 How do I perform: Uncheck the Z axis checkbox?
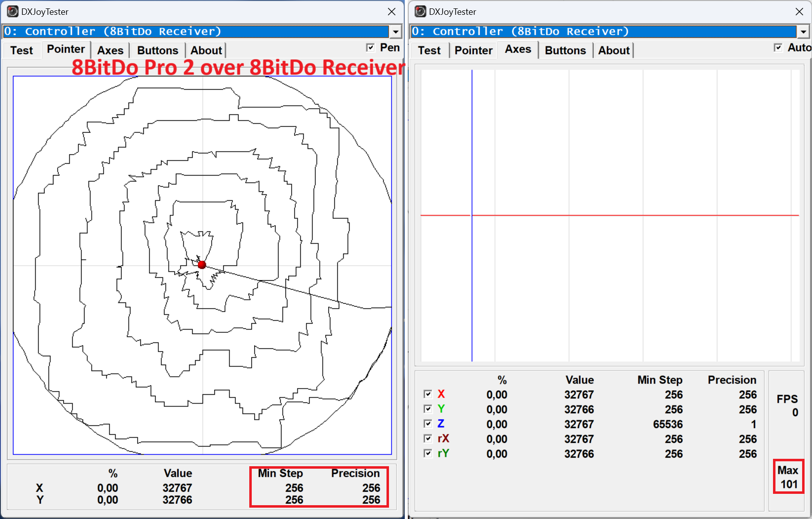[x=427, y=424]
